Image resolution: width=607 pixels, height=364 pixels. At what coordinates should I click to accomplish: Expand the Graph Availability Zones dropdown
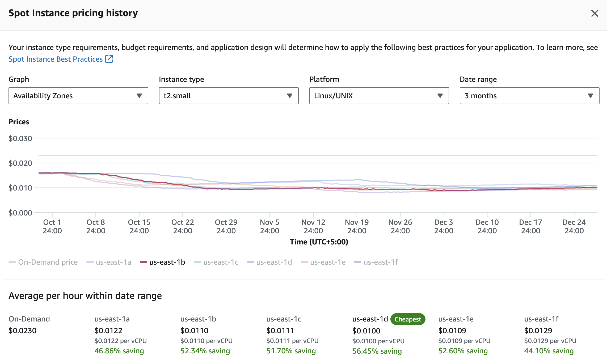pyautogui.click(x=78, y=96)
